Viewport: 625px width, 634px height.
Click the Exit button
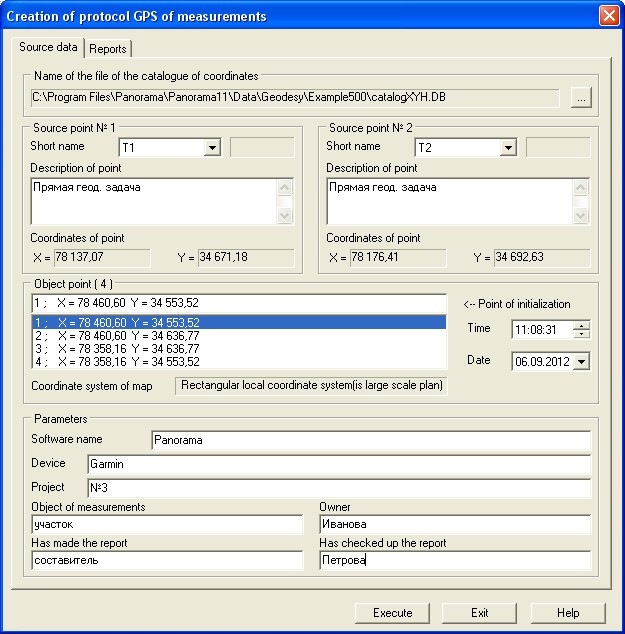coord(480,613)
